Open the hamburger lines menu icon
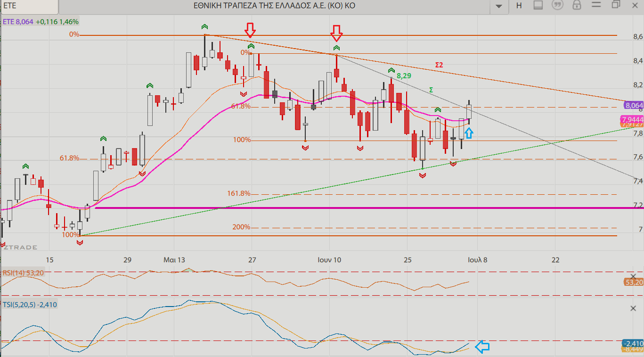The width and height of the screenshot is (644, 357). (596, 5)
